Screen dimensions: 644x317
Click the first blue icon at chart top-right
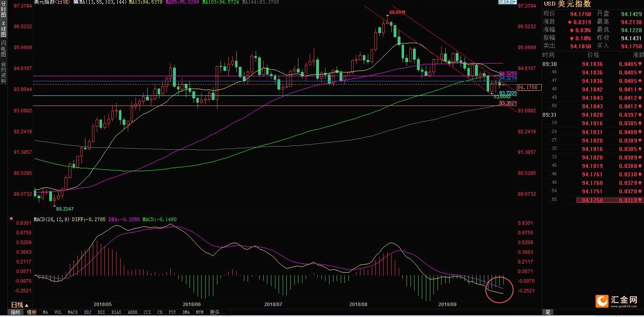click(x=501, y=2)
